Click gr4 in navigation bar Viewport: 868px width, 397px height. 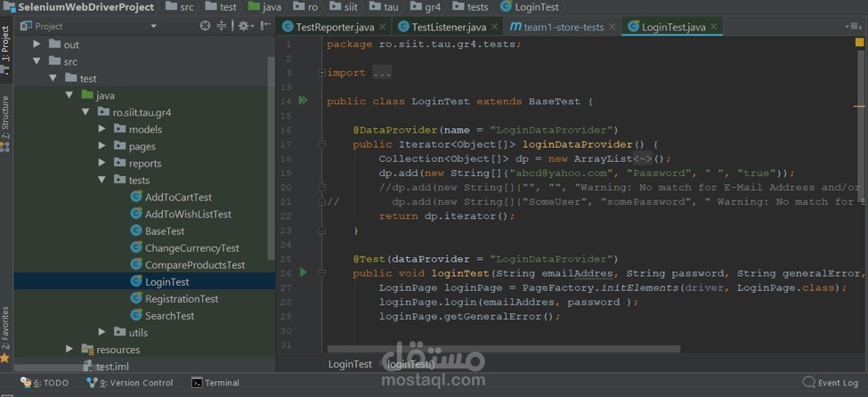(426, 7)
